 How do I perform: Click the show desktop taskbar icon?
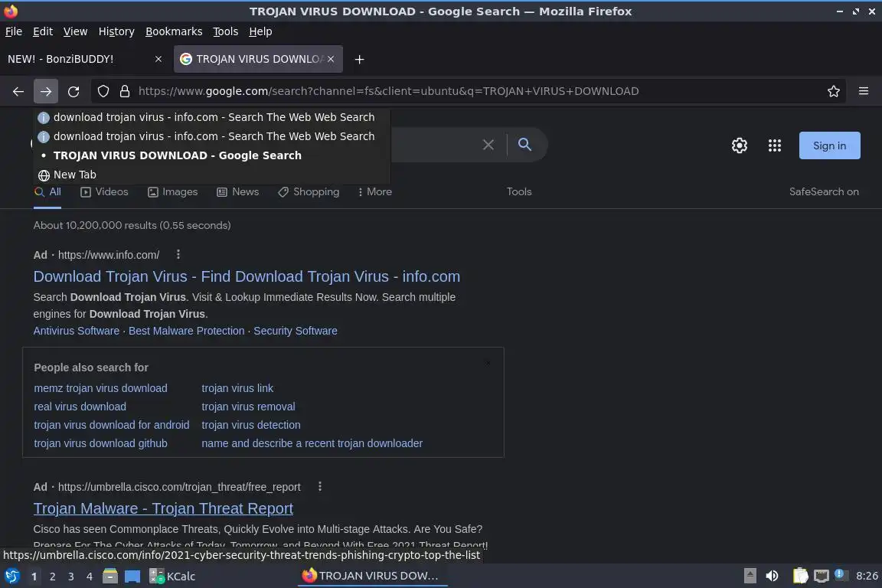click(132, 577)
